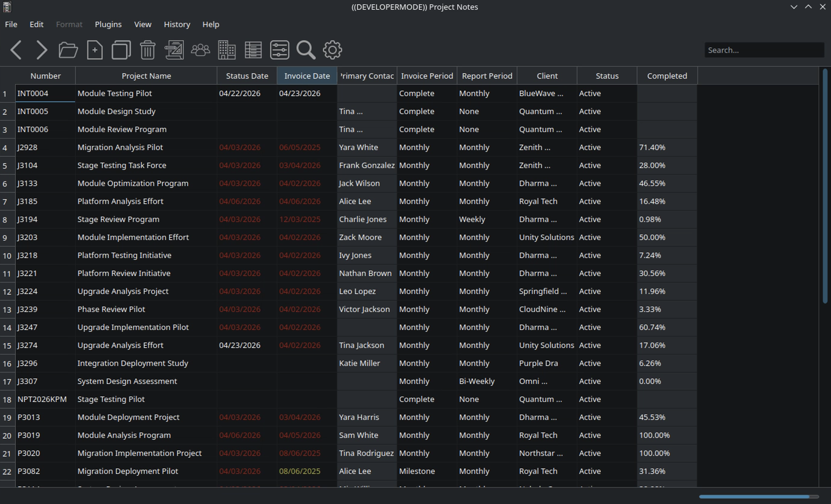This screenshot has width=831, height=504.
Task: Select 'CloudNine ...' client cell
Action: [547, 309]
